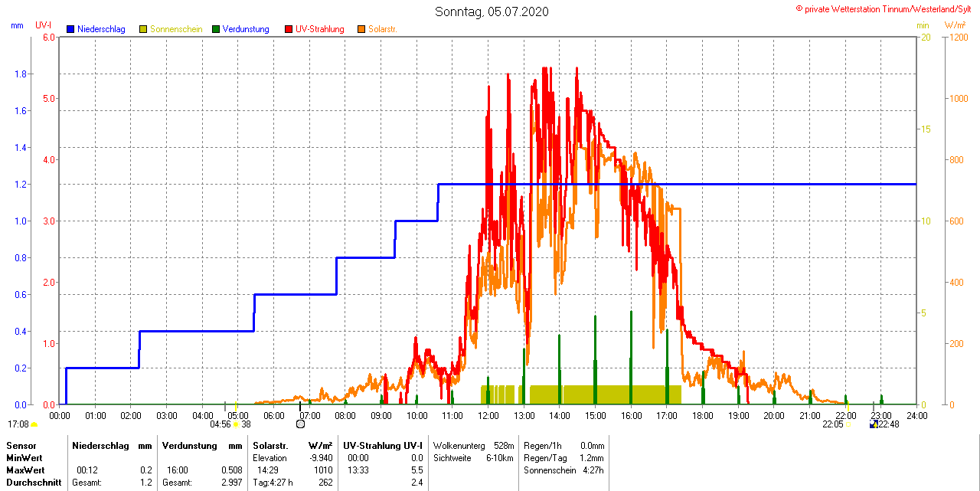
Task: Click the MaxWert row label
Action: 25,470
